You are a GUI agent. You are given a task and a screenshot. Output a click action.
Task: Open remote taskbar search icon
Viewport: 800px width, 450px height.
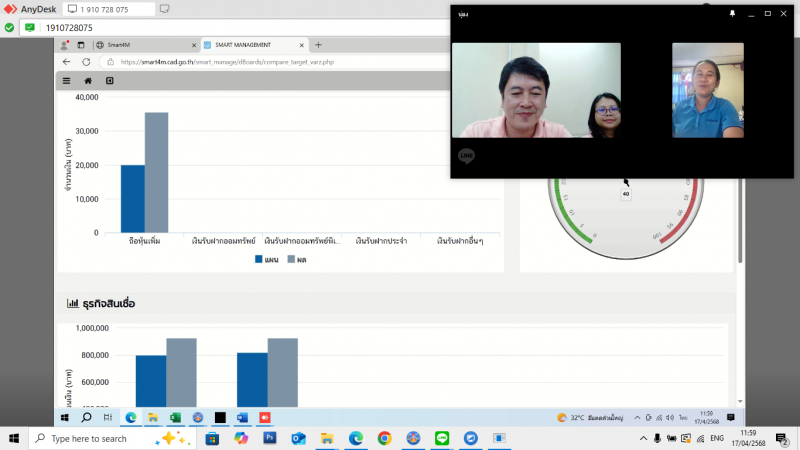(x=86, y=417)
